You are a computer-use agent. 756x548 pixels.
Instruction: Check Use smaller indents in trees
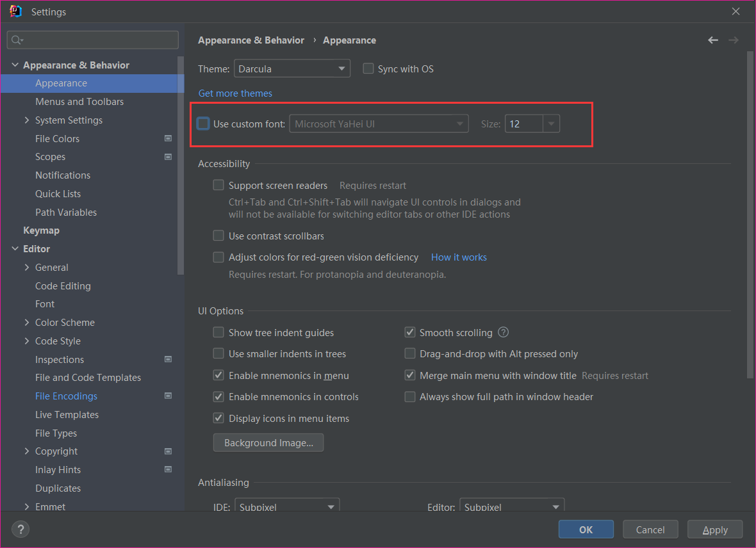[x=218, y=353]
